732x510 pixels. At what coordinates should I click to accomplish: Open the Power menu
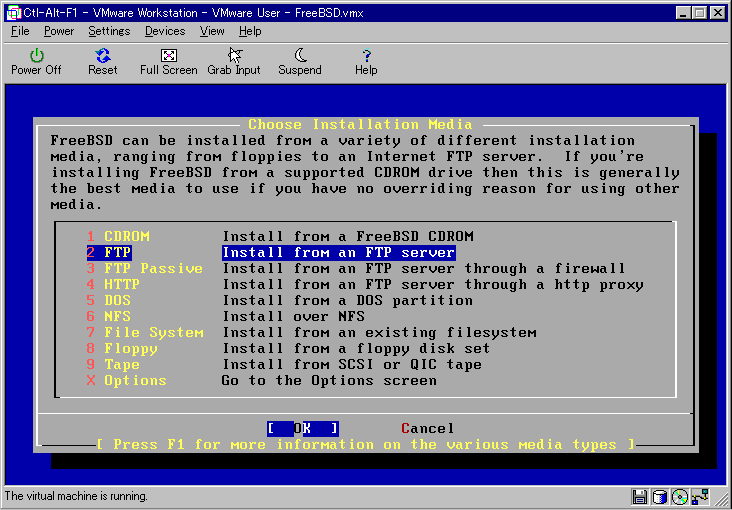point(59,31)
